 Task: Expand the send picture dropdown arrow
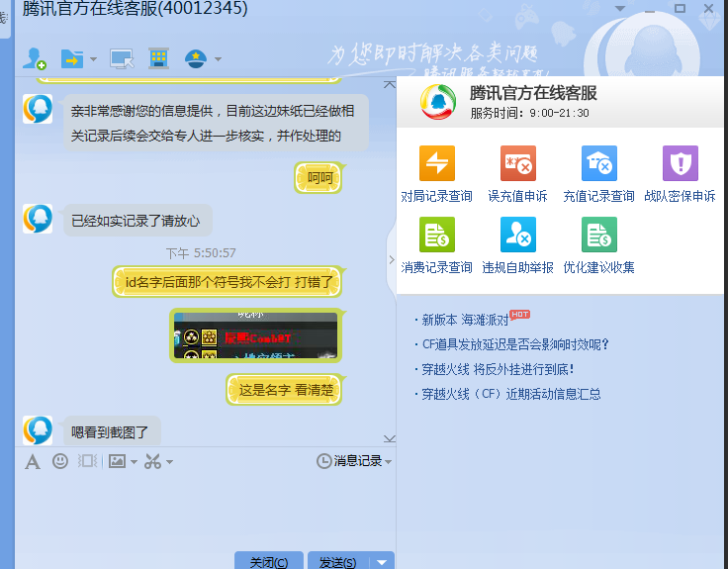(x=135, y=462)
